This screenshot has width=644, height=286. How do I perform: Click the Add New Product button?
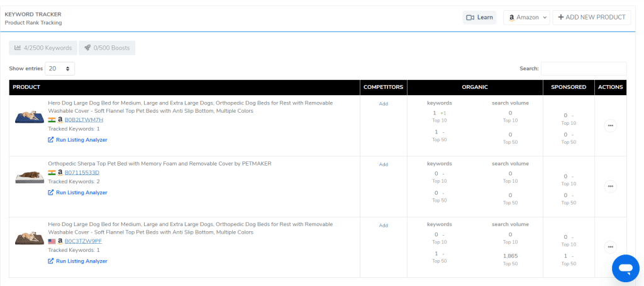point(591,18)
